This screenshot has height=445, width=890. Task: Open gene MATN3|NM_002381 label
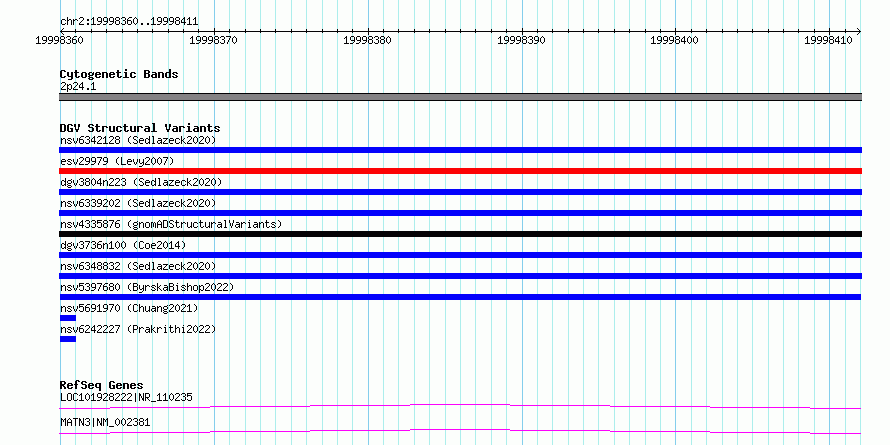pyautogui.click(x=105, y=423)
